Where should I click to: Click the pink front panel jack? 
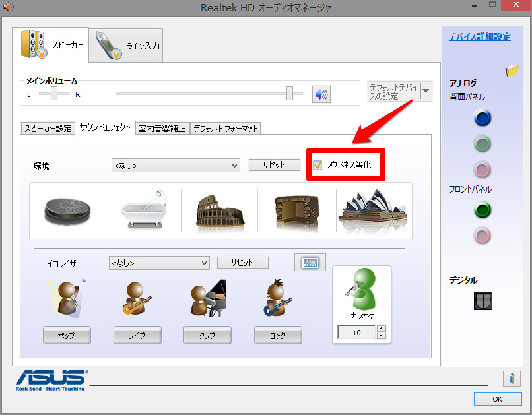coord(482,236)
